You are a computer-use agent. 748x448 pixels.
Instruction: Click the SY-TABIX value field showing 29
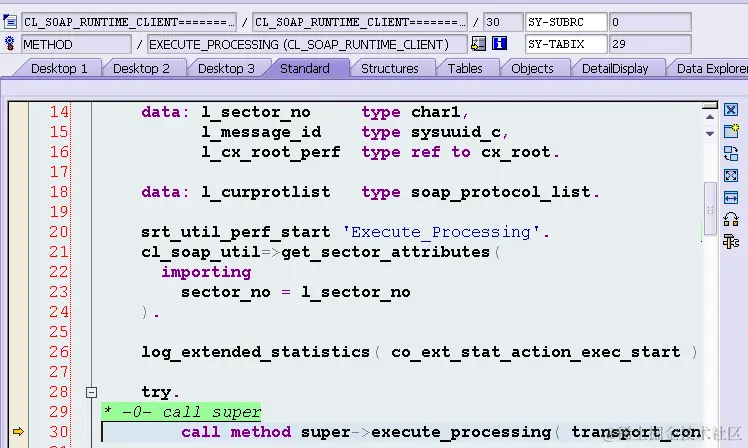[650, 44]
